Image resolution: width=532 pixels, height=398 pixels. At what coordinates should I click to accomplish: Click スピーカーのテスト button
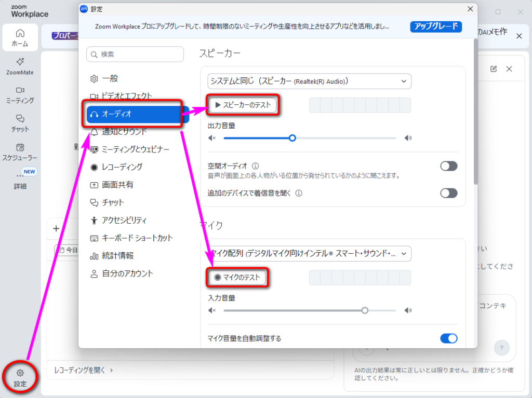pos(243,105)
